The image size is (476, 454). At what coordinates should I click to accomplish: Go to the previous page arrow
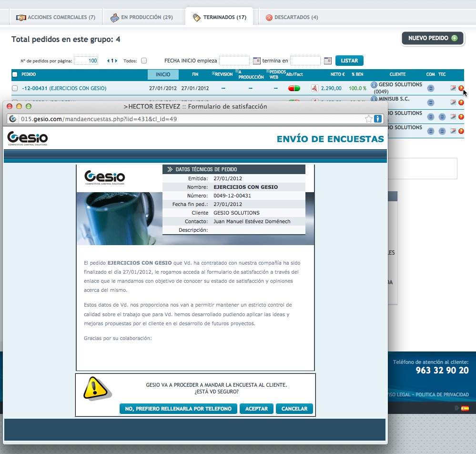(108, 61)
